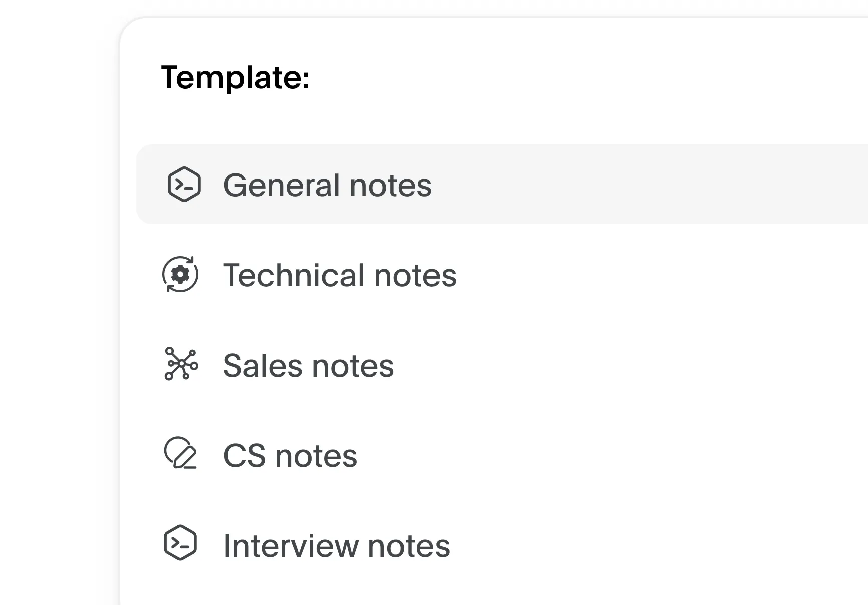Click the gear sync icon beside Technical notes
This screenshot has height=605, width=868.
click(180, 274)
